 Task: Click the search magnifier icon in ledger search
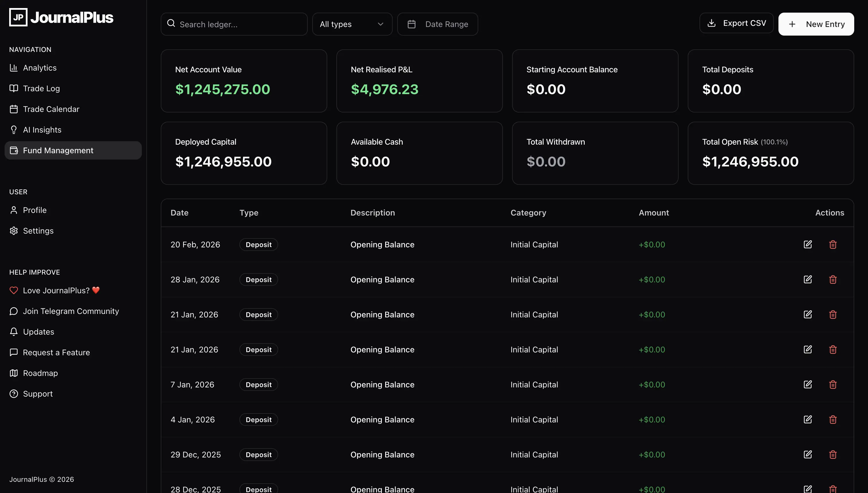pos(171,23)
